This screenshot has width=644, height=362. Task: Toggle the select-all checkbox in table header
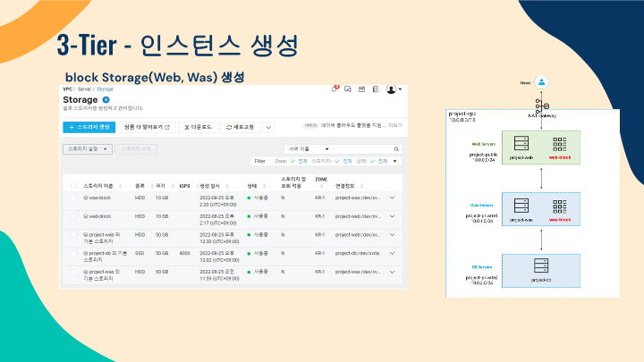coord(73,186)
